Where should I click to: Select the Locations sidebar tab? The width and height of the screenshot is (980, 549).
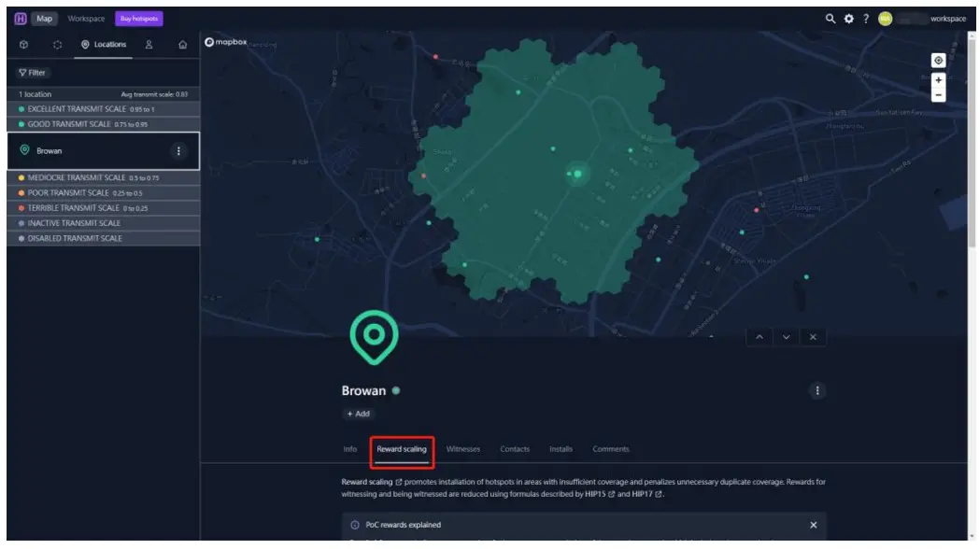pyautogui.click(x=103, y=45)
